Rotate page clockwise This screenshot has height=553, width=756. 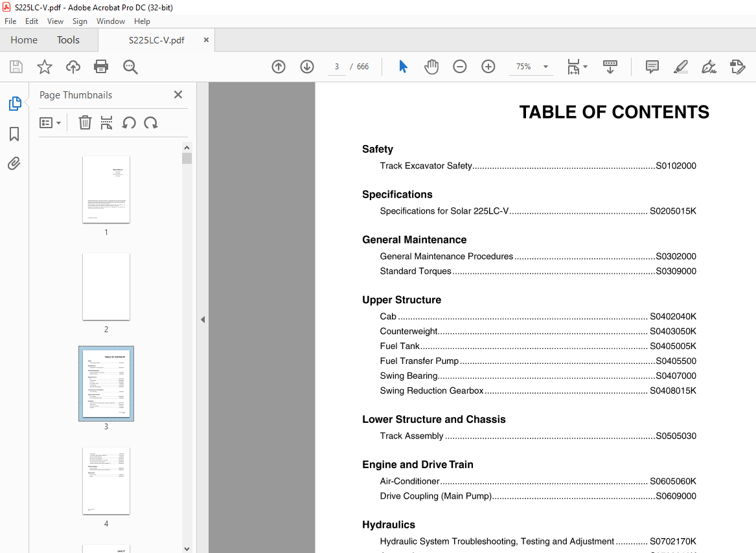click(151, 122)
